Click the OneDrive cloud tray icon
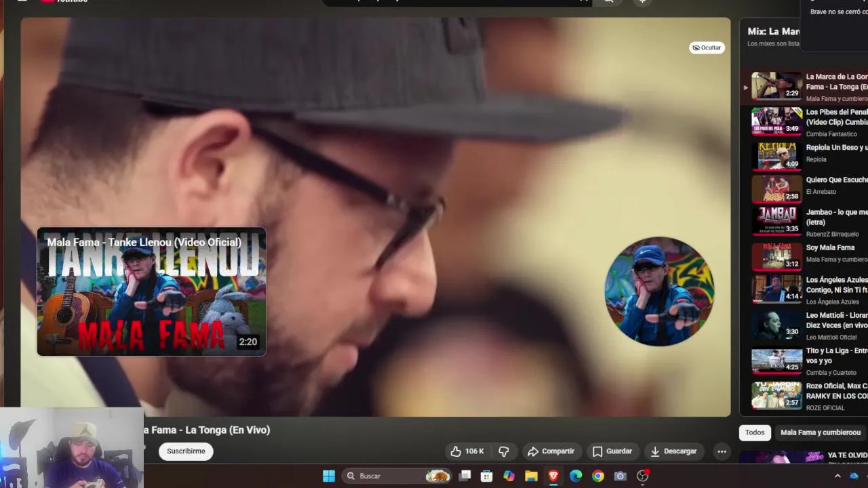 click(x=854, y=476)
